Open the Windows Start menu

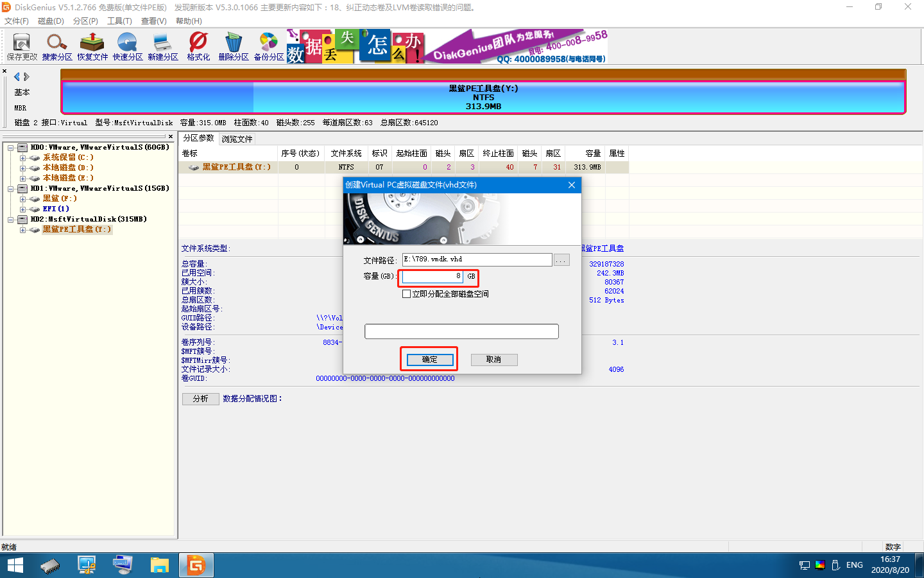click(15, 565)
